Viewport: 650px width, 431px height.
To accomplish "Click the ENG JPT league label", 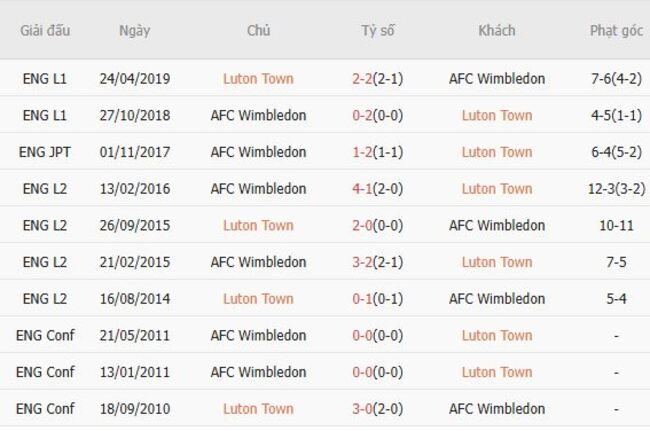I will pos(45,152).
